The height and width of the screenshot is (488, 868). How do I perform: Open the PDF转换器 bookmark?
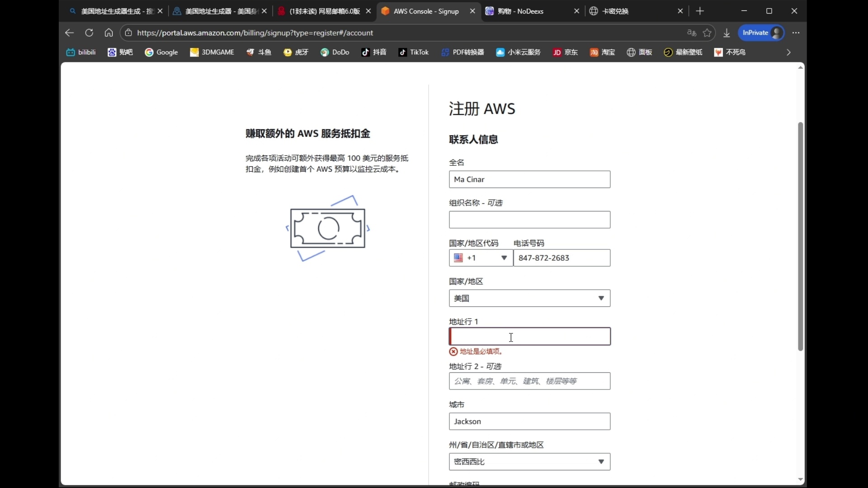(462, 52)
